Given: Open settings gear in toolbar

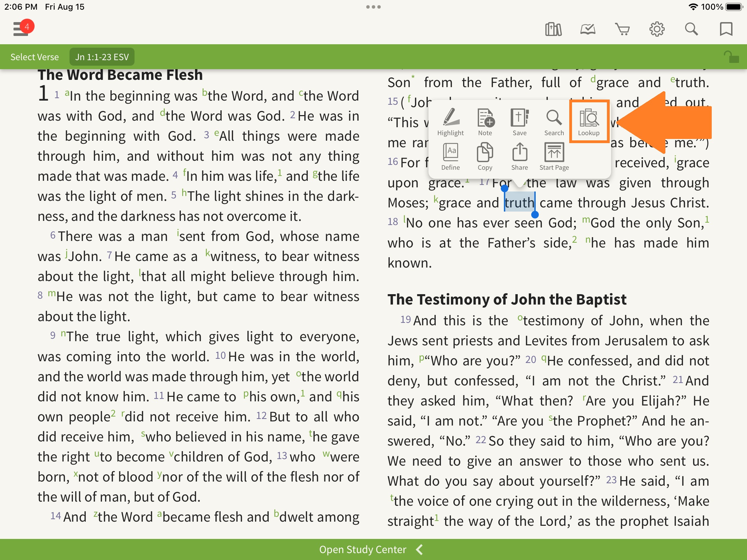Looking at the screenshot, I should 657,29.
